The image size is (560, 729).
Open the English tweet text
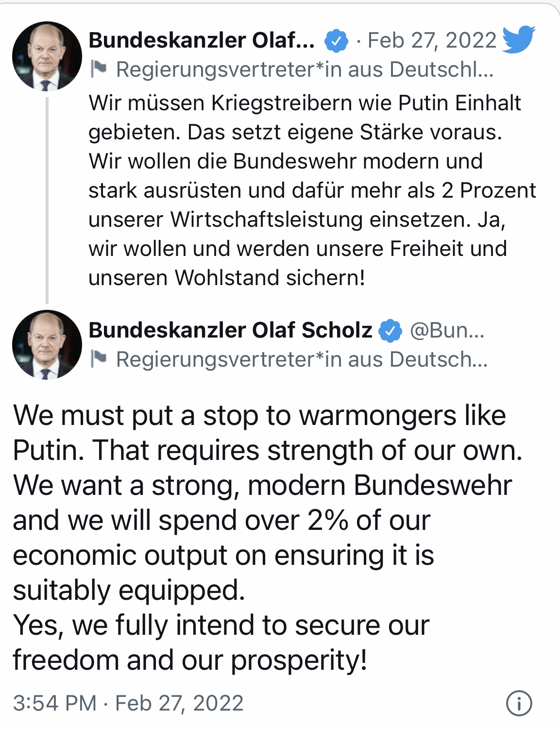point(268,538)
